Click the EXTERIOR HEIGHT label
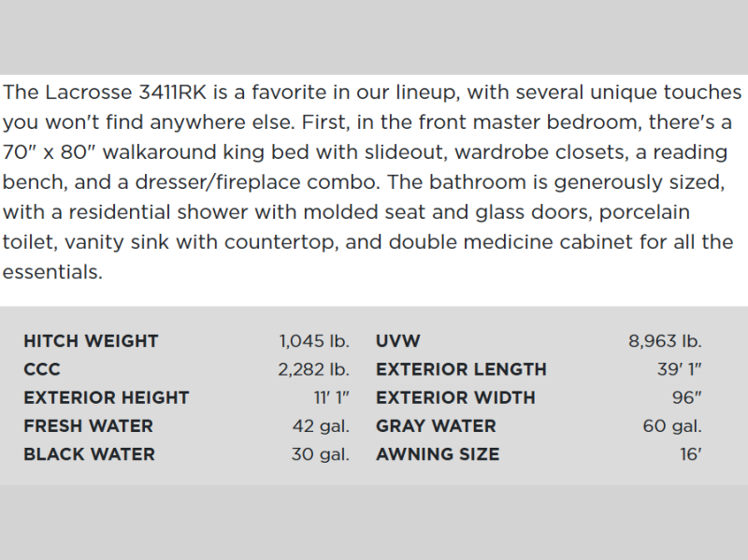 pos(107,397)
